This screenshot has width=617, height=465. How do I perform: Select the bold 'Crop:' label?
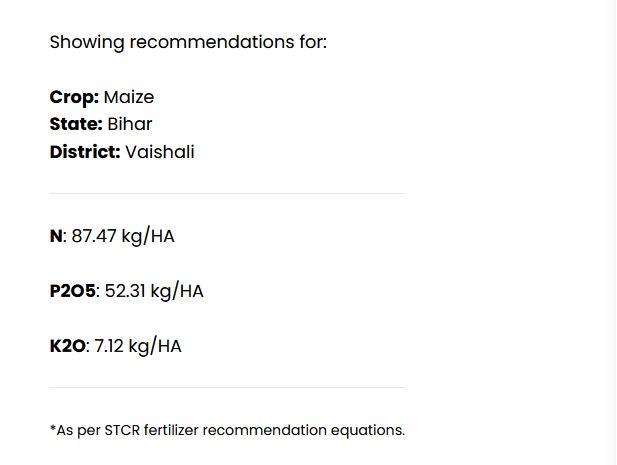tap(74, 97)
